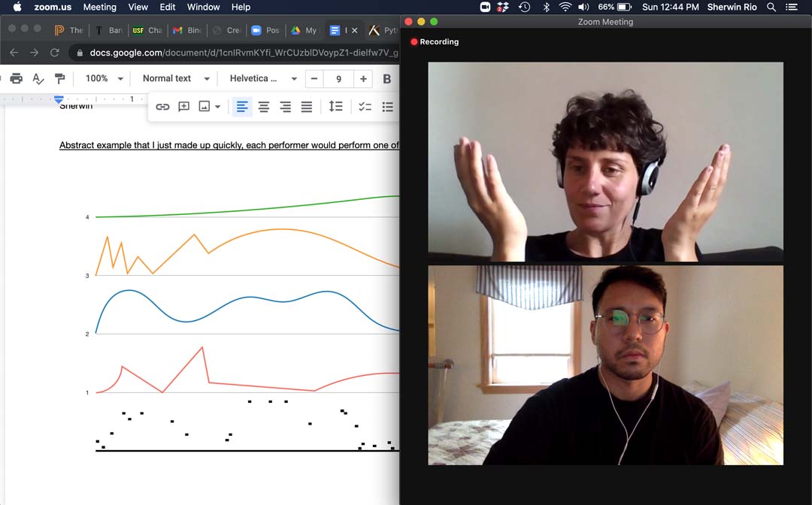Add a comment to the document
Viewport: 812px width, 505px height.
point(184,107)
